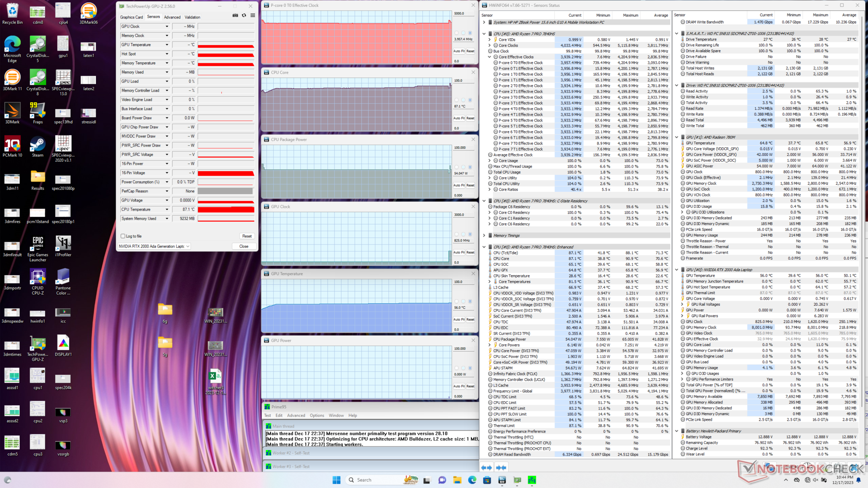Open Prime95 from the taskbar

[532, 480]
